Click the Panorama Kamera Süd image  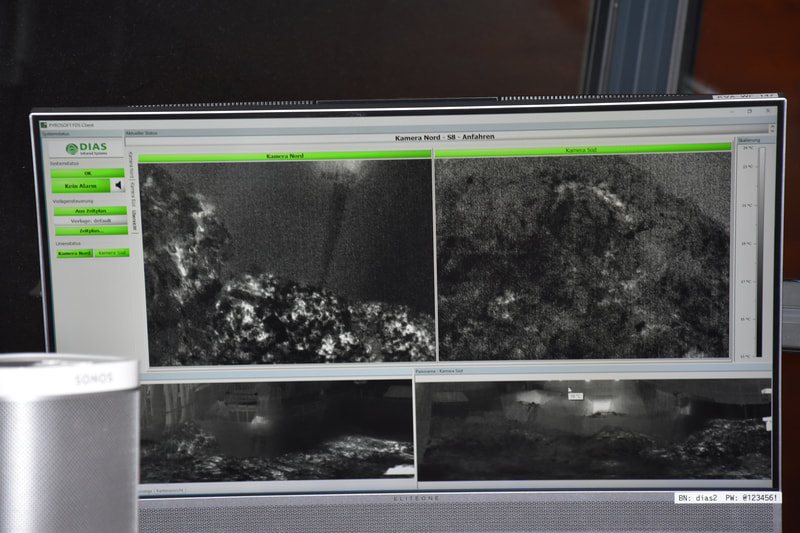pyautogui.click(x=594, y=429)
